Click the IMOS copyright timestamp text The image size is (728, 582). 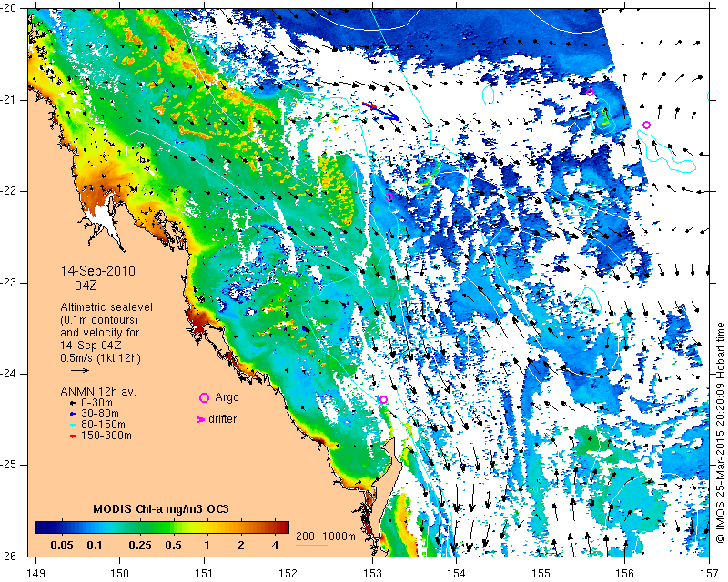[x=720, y=434]
